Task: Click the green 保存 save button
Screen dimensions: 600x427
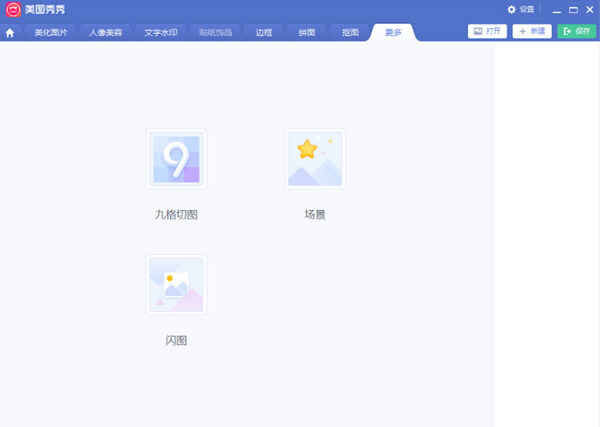Action: (x=577, y=31)
